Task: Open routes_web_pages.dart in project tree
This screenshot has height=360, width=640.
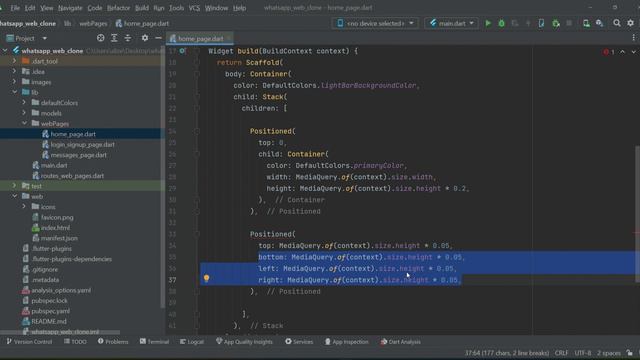Action: pyautogui.click(x=72, y=176)
